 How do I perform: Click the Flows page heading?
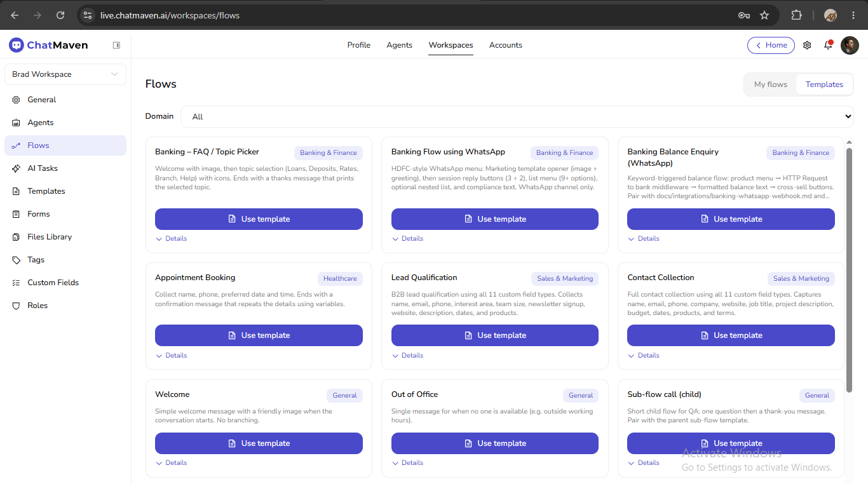[161, 84]
